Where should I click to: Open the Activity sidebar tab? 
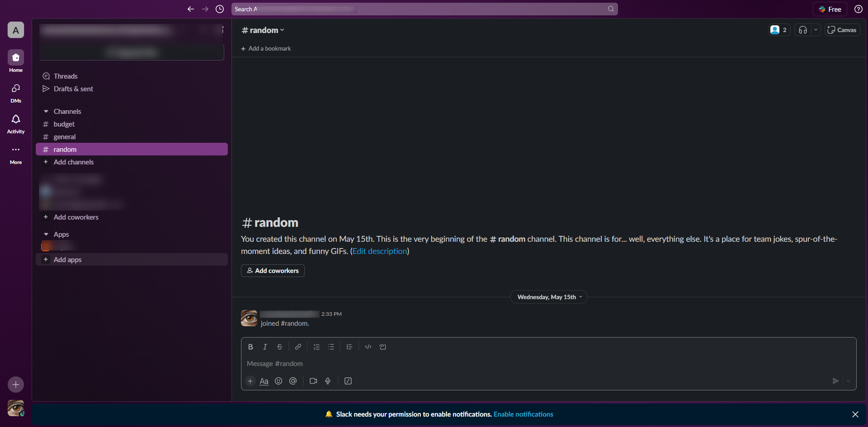(16, 123)
